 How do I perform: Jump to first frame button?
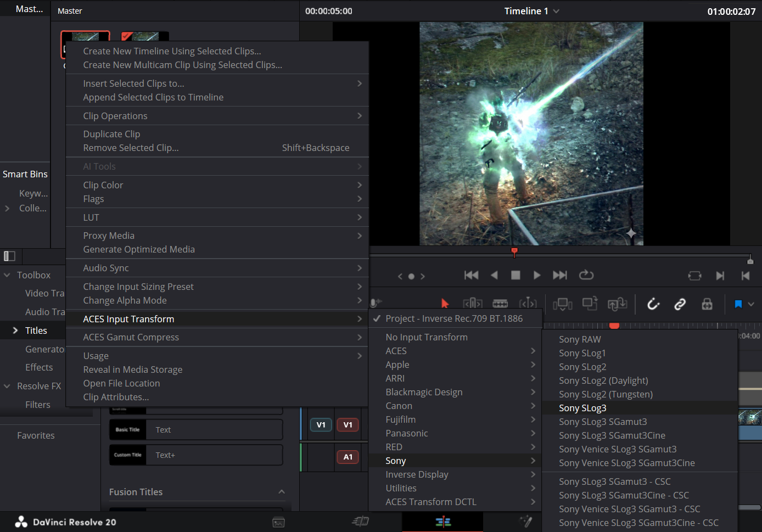pyautogui.click(x=471, y=275)
